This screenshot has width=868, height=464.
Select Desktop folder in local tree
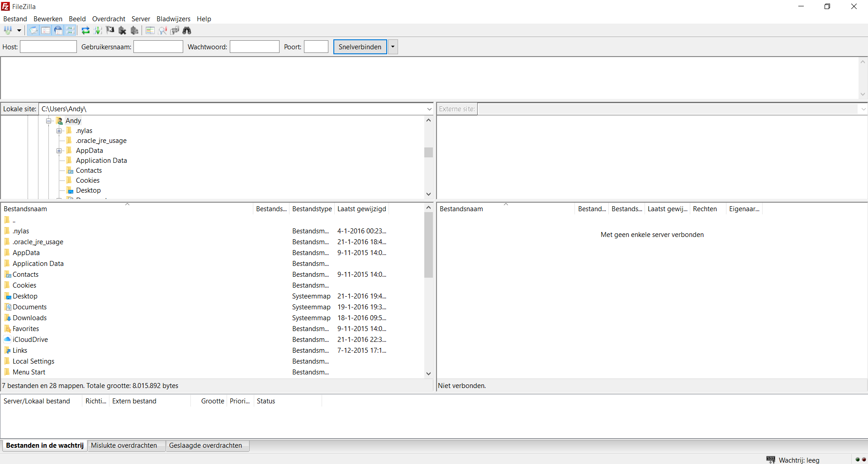pos(88,190)
